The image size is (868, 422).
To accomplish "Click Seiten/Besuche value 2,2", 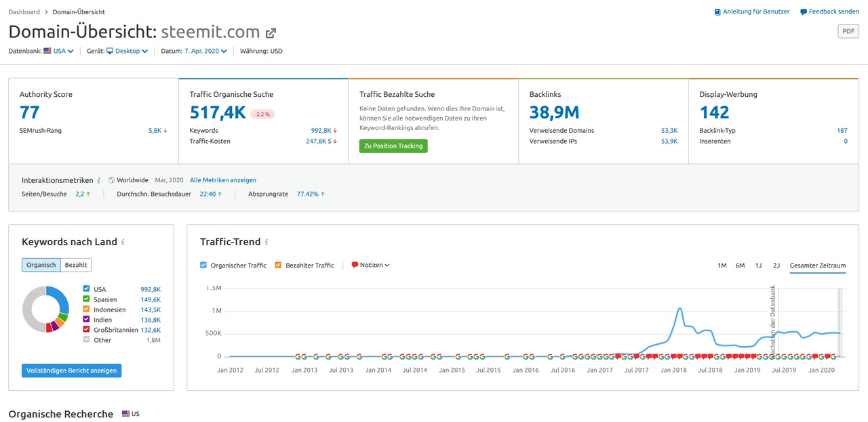I will [80, 194].
